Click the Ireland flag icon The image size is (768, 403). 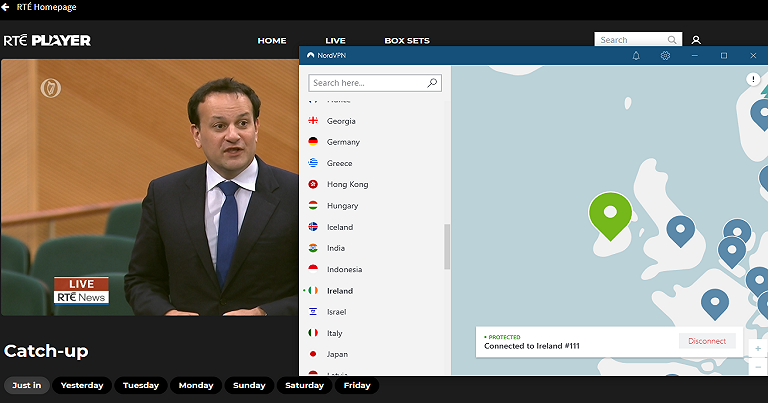313,290
